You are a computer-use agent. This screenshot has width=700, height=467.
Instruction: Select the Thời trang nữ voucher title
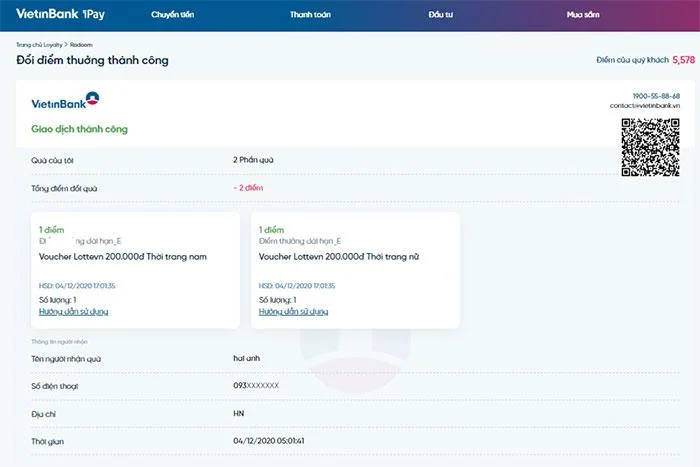pos(339,257)
